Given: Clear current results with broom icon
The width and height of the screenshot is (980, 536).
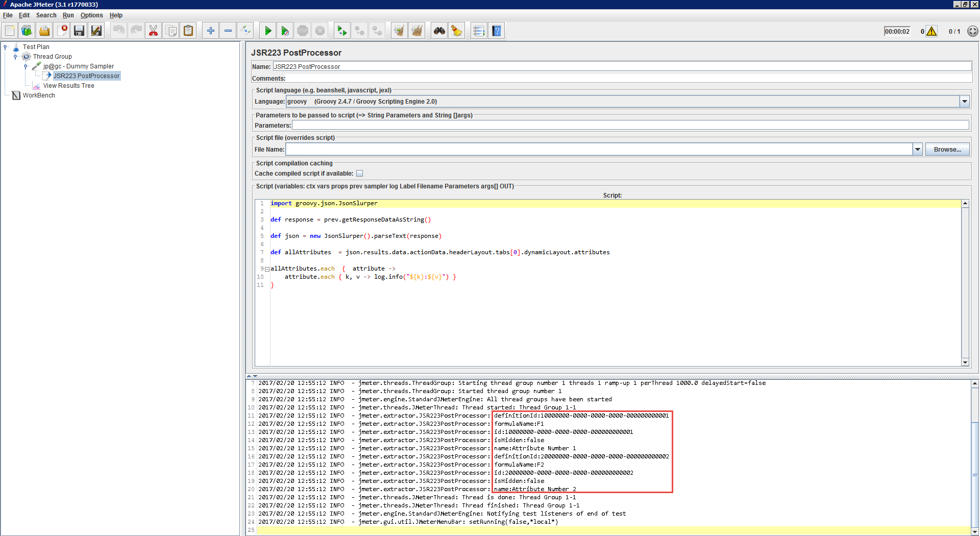Looking at the screenshot, I should click(399, 31).
